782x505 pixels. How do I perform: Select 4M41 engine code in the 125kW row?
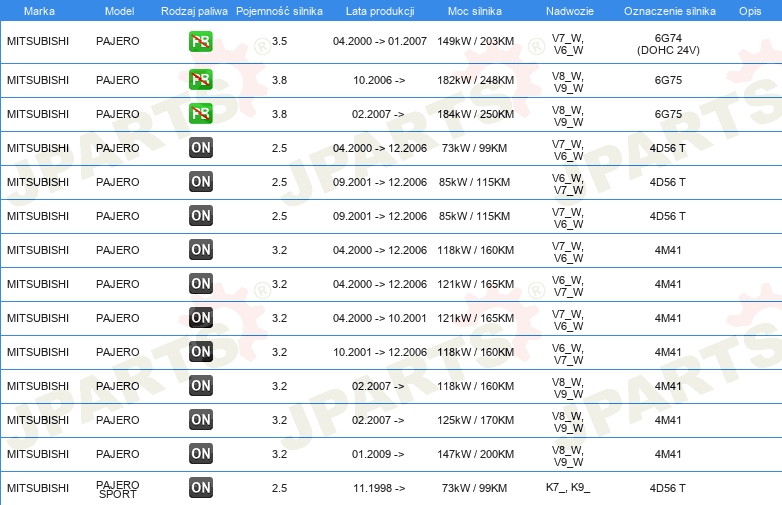(x=668, y=420)
